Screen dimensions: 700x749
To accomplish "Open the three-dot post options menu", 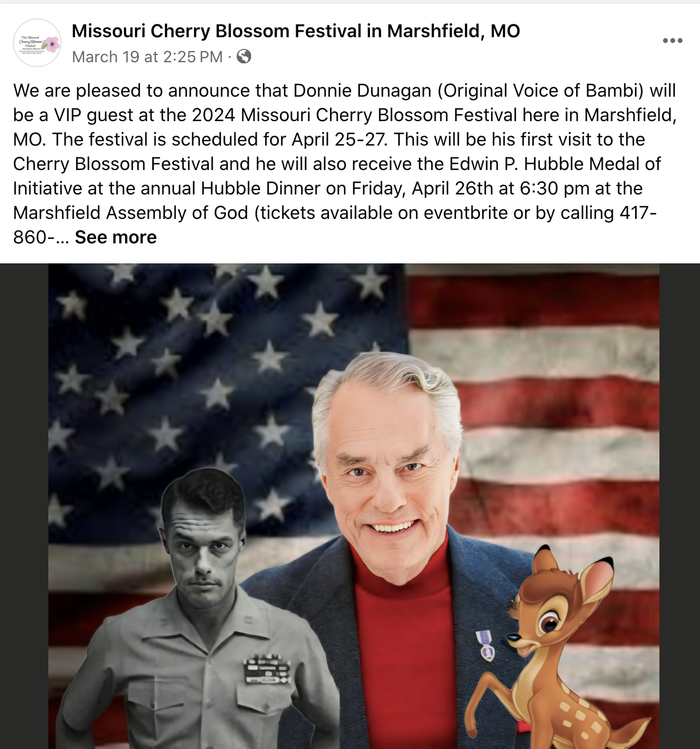I will tap(672, 41).
